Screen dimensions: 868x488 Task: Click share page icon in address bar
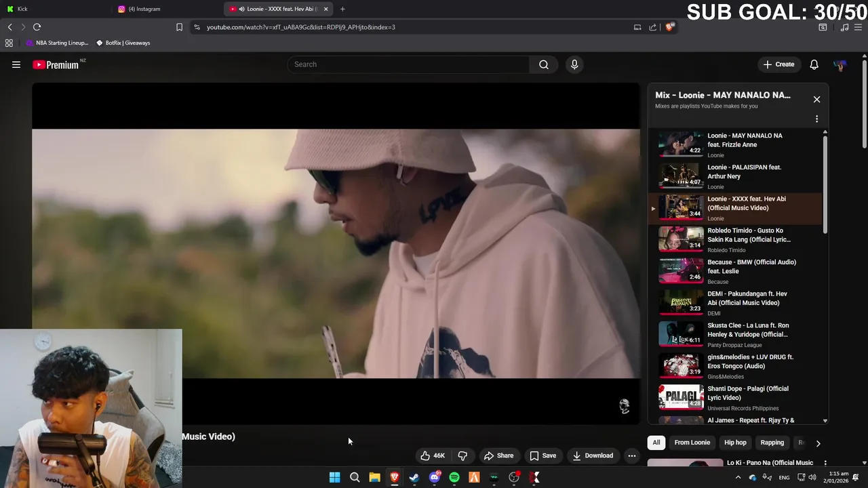652,27
